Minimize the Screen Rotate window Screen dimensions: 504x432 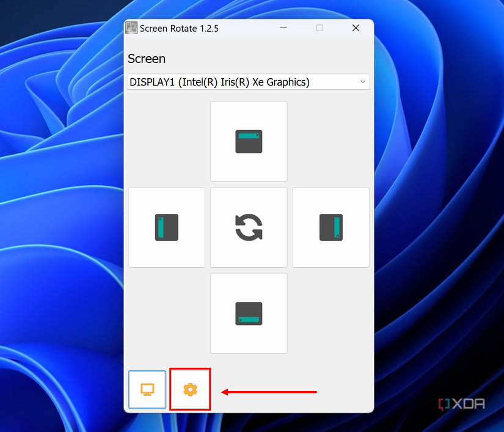click(283, 27)
